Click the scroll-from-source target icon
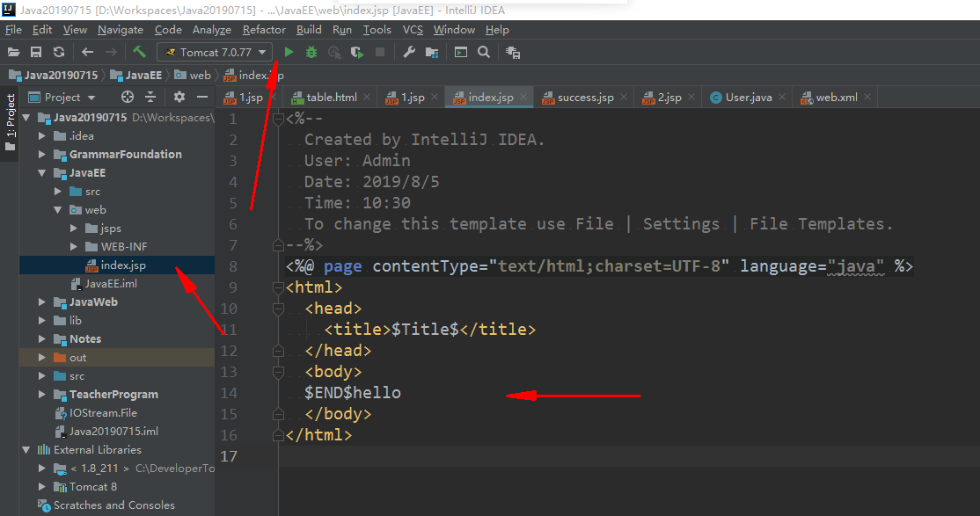 (x=128, y=97)
